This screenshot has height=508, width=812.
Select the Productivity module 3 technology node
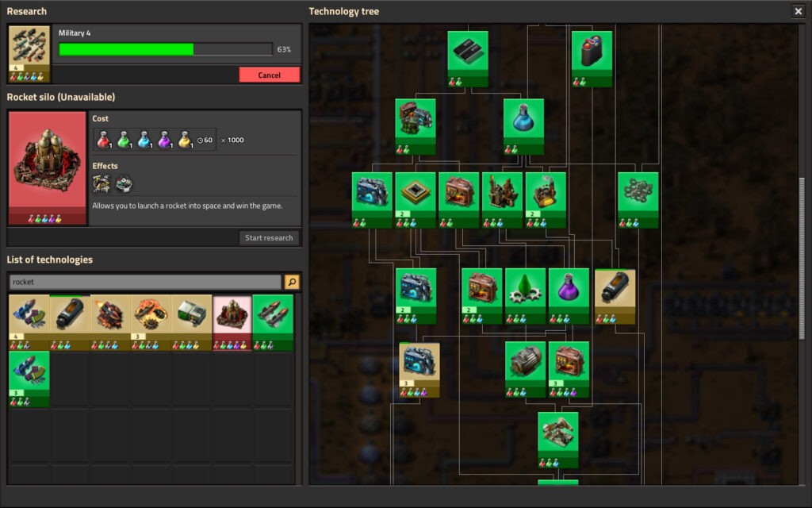(569, 364)
